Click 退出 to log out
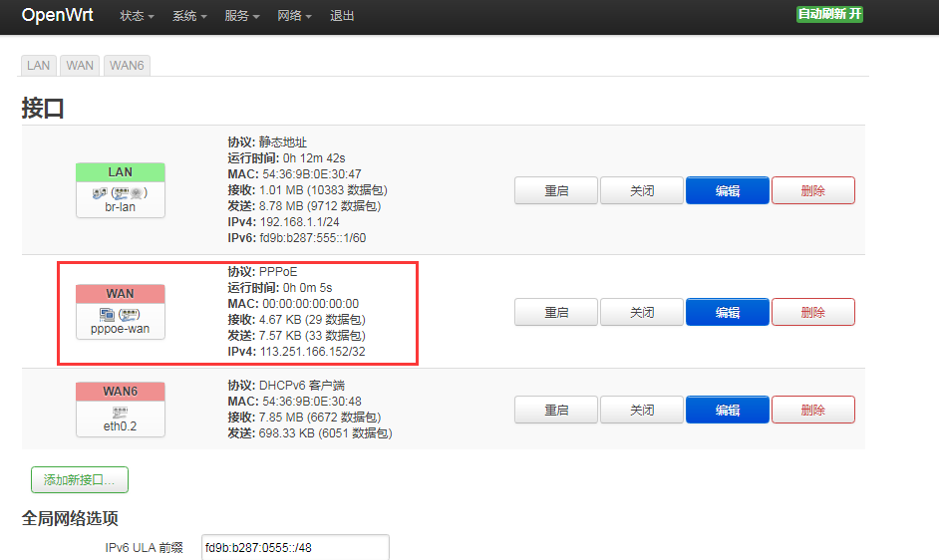Screen dimensions: 939x560 342,16
